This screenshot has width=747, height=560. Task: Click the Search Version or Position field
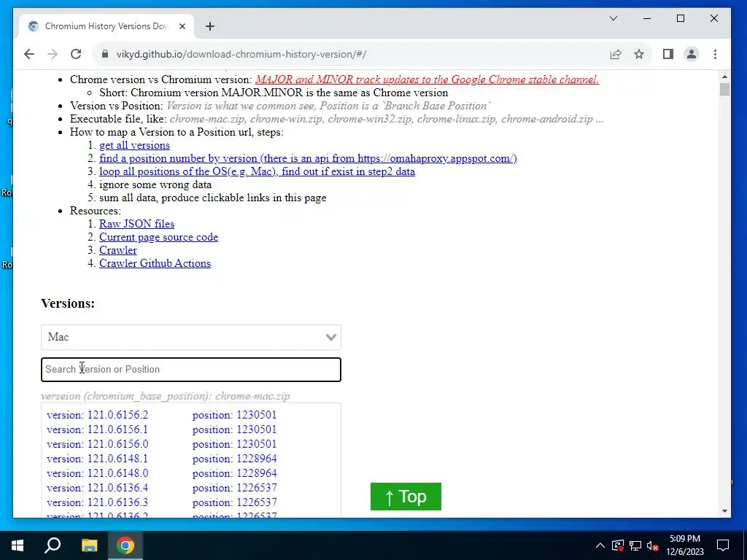[191, 370]
